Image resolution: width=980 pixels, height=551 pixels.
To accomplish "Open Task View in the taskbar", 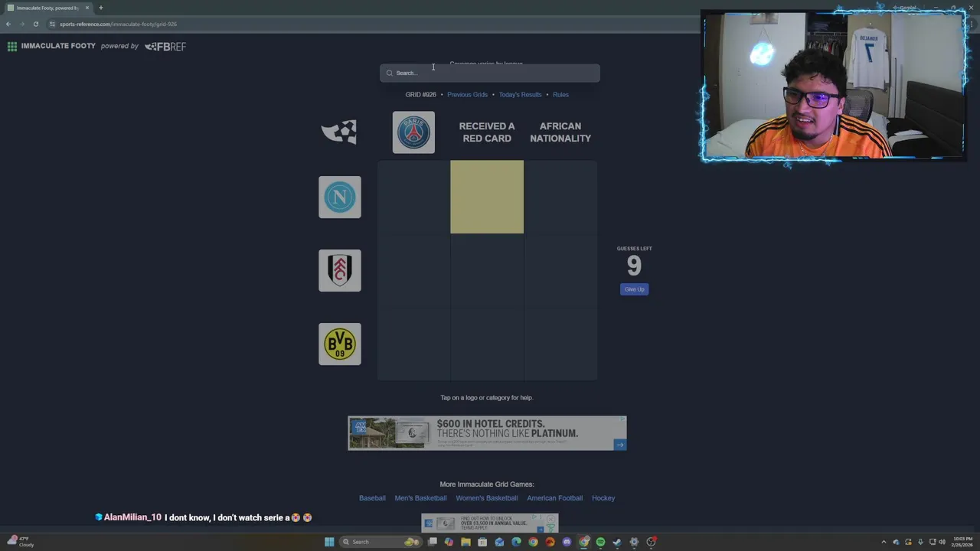I will tap(433, 542).
